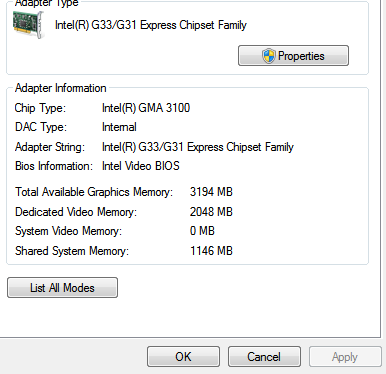The image size is (386, 374).
Task: Click the Total Available Graphics Memory label
Action: click(94, 192)
